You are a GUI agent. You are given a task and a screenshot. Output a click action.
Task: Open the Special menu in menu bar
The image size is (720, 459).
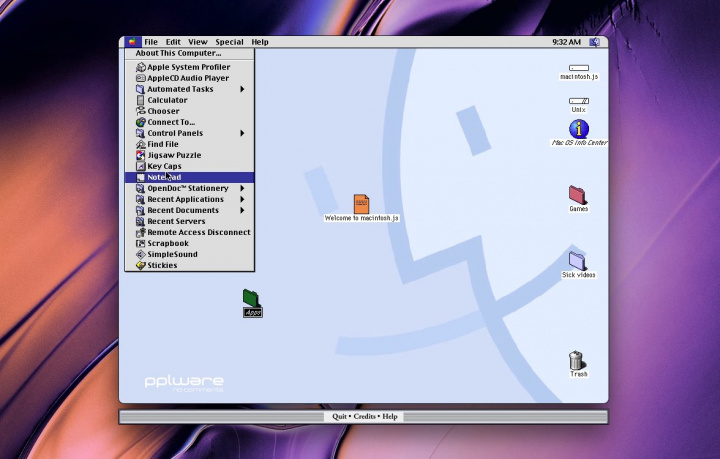(x=229, y=42)
